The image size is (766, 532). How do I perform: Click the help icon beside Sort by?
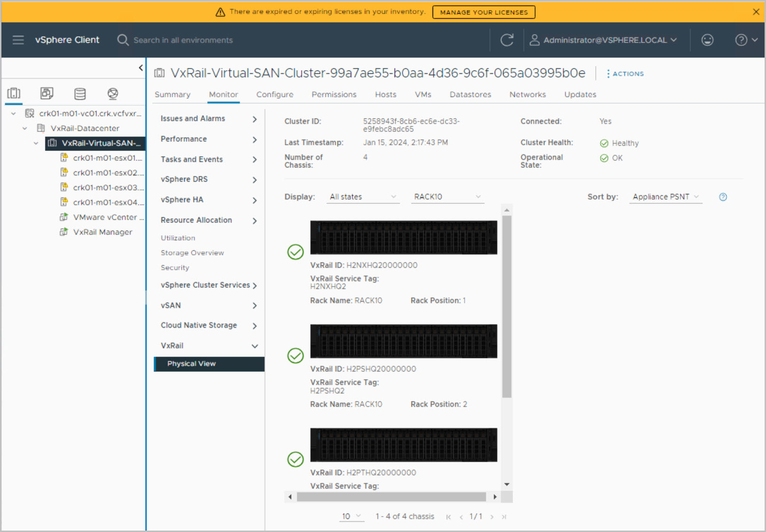723,197
